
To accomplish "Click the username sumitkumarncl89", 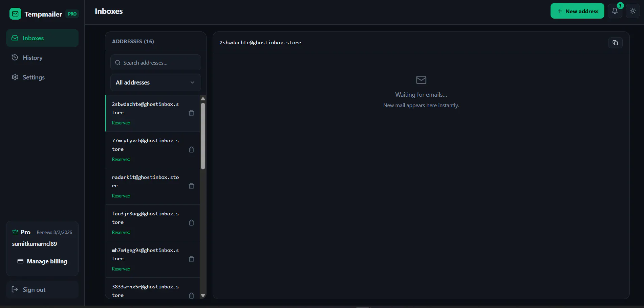I will pyautogui.click(x=35, y=244).
